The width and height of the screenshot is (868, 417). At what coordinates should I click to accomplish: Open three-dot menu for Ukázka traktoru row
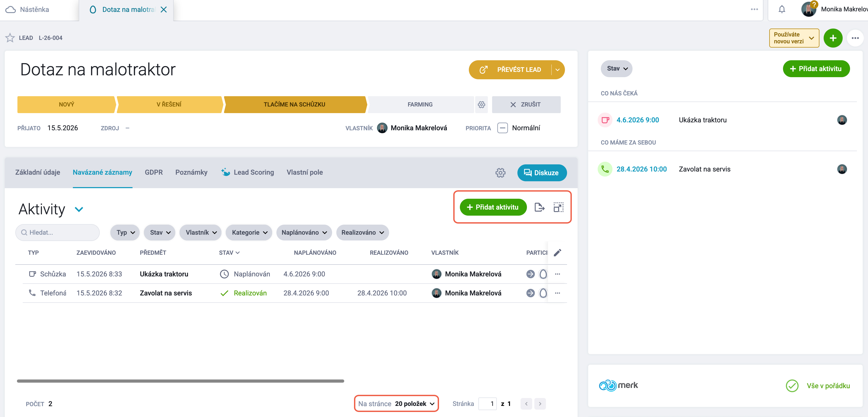557,274
